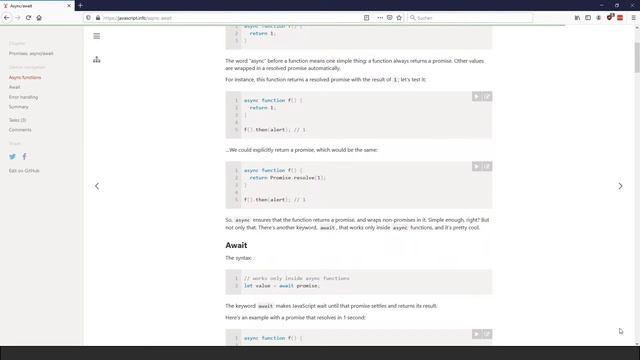
Task: Share the page on Twitter
Action: [x=13, y=157]
